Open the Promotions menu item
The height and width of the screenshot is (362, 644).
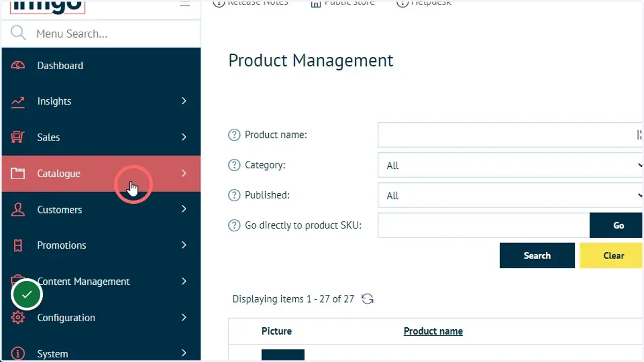coord(101,246)
